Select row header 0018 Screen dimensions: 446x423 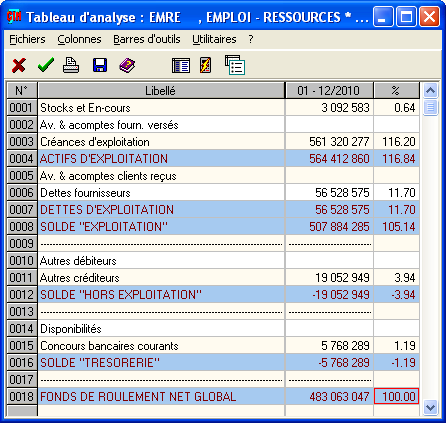tap(22, 397)
